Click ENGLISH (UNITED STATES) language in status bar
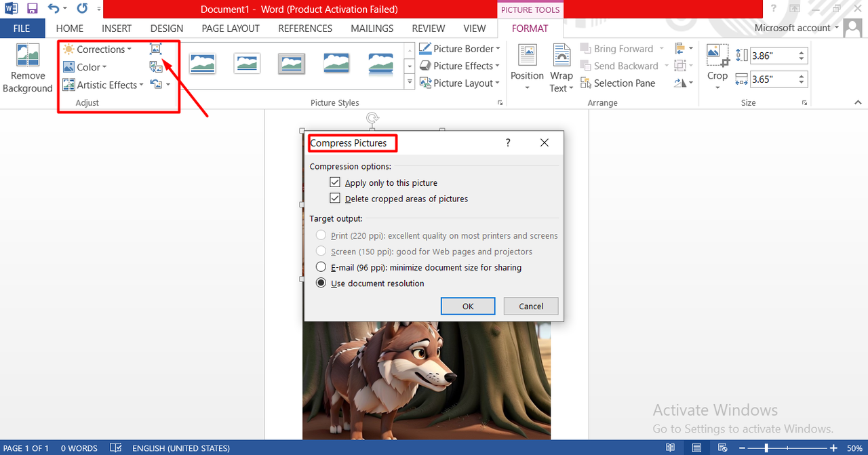Image resolution: width=868 pixels, height=455 pixels. point(181,448)
